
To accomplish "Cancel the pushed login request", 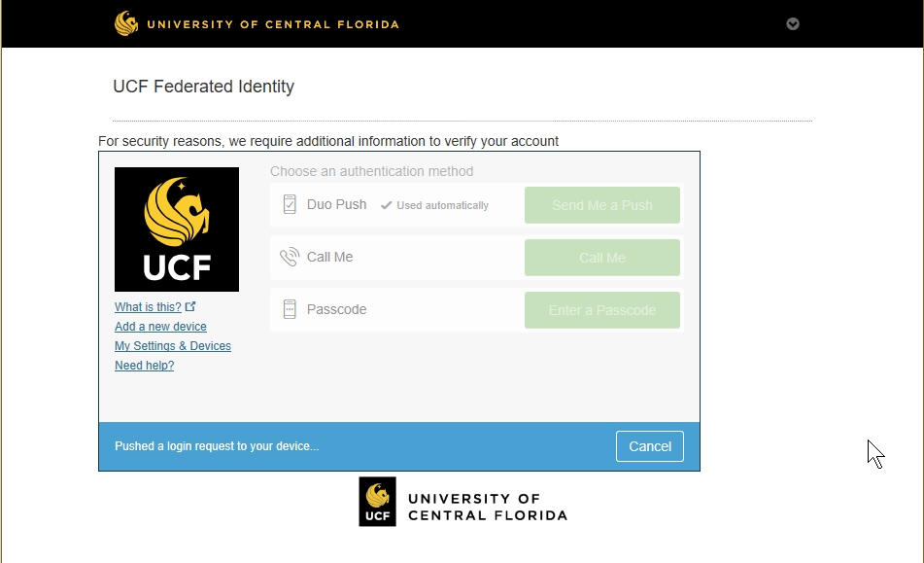I will pos(650,446).
